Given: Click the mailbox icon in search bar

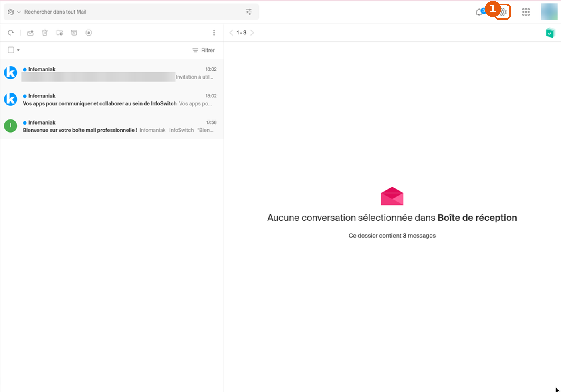Looking at the screenshot, I should click(x=11, y=12).
